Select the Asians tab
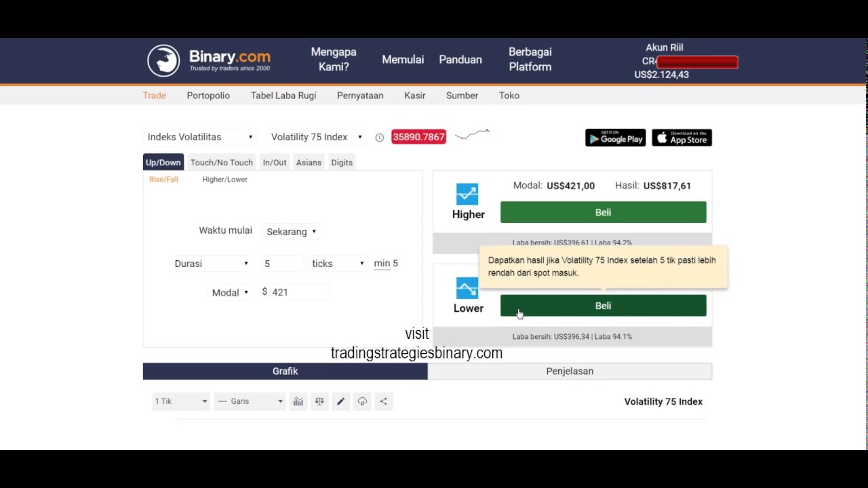Screen dimensions: 868x488 pos(309,163)
